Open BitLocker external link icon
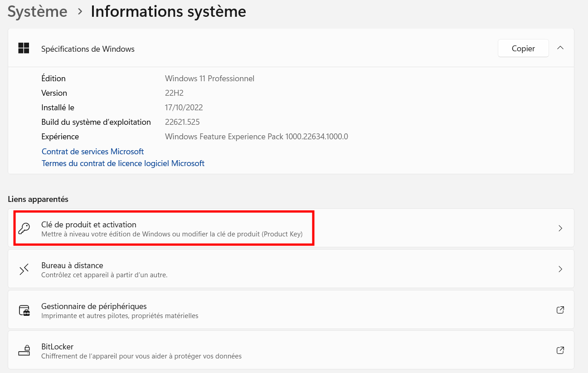 tap(560, 350)
